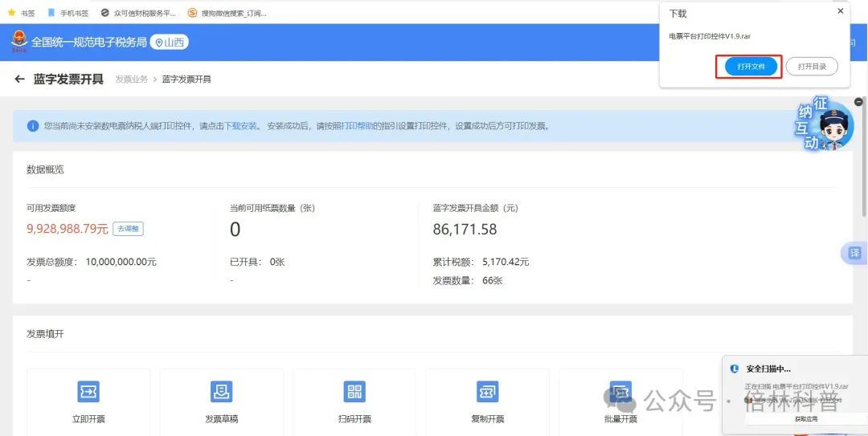This screenshot has width=868, height=436.
Task: Click the shield icon in 安全扫描中 popup
Action: click(735, 369)
